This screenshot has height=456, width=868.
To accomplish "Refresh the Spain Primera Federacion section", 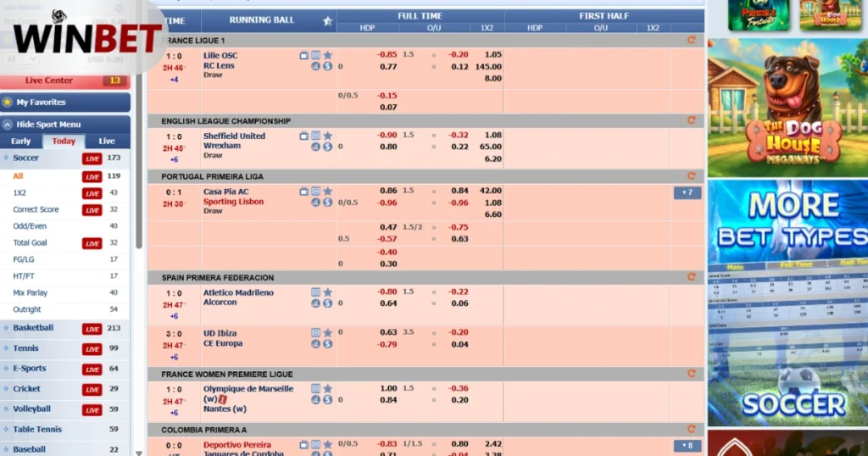I will point(692,276).
